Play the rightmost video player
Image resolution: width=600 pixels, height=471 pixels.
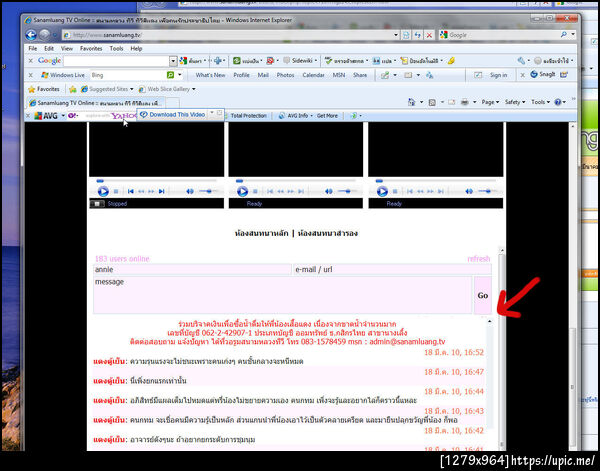(382, 191)
